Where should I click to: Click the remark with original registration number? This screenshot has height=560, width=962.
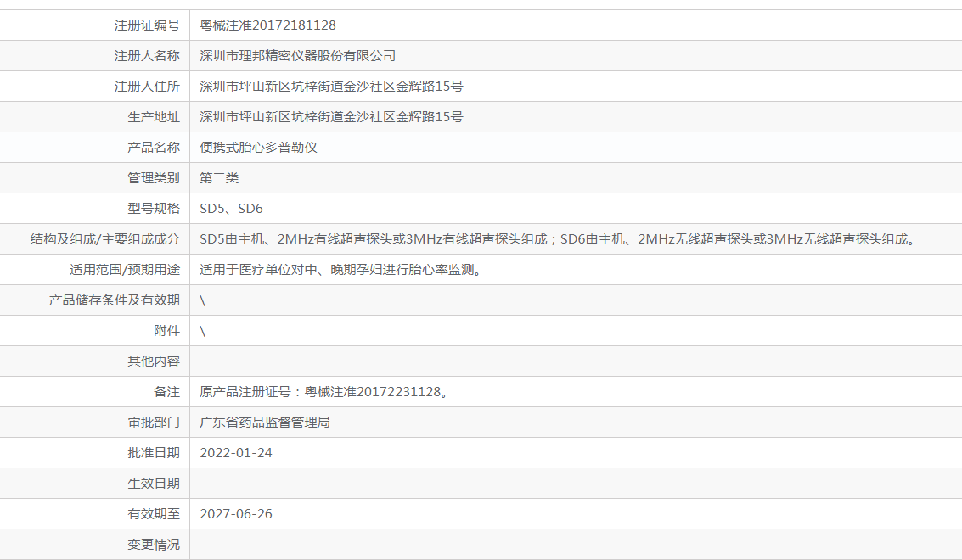(323, 392)
